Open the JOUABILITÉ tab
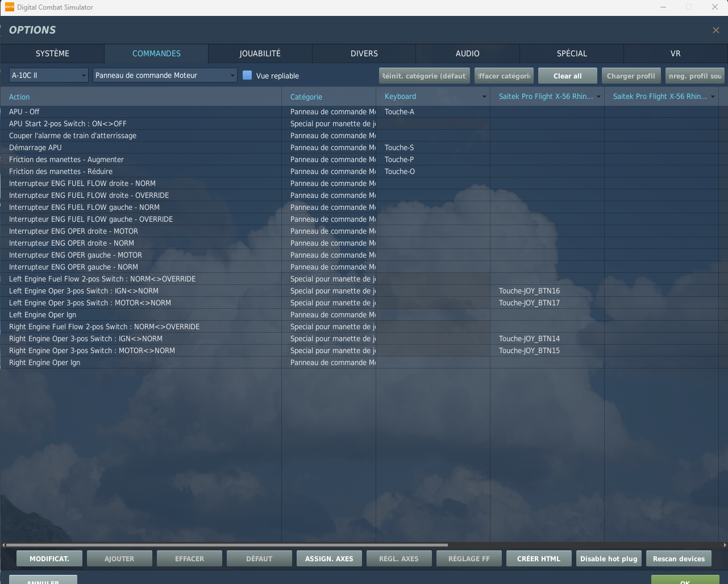 coord(260,53)
